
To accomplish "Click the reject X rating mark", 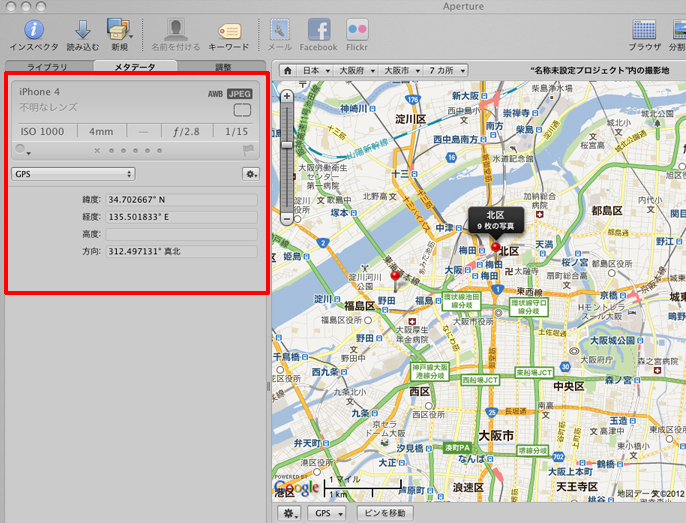I will [97, 151].
